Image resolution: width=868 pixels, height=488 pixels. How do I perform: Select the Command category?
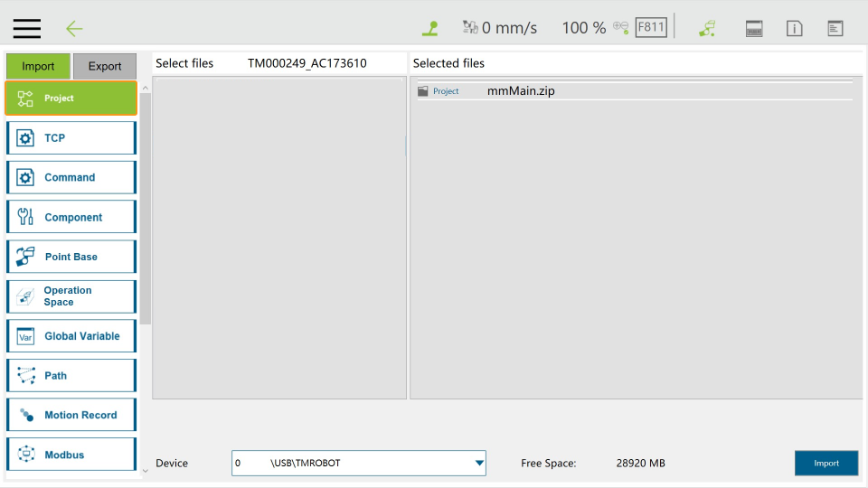[x=71, y=178]
